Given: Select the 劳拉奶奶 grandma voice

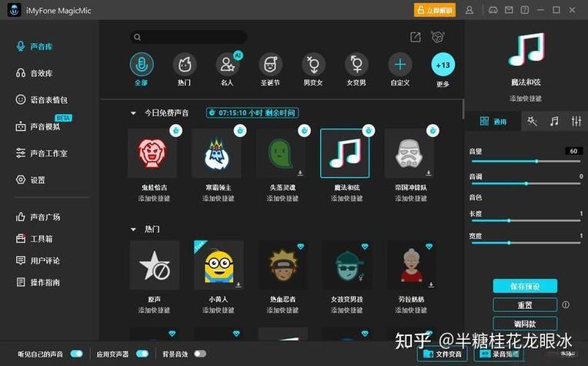Looking at the screenshot, I should click(x=412, y=265).
